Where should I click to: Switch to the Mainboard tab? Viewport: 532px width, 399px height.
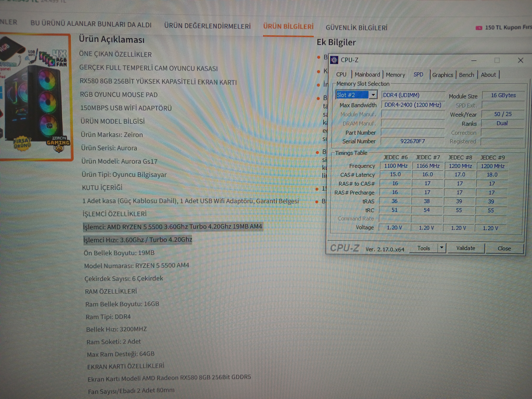pyautogui.click(x=367, y=75)
